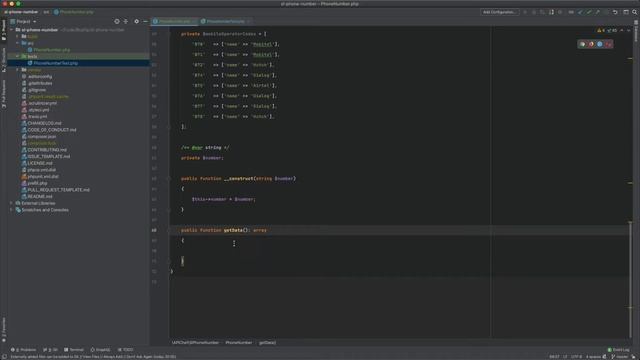The image size is (640, 360).
Task: Click the rollback undo arrow in toolbar
Action: 615,12
